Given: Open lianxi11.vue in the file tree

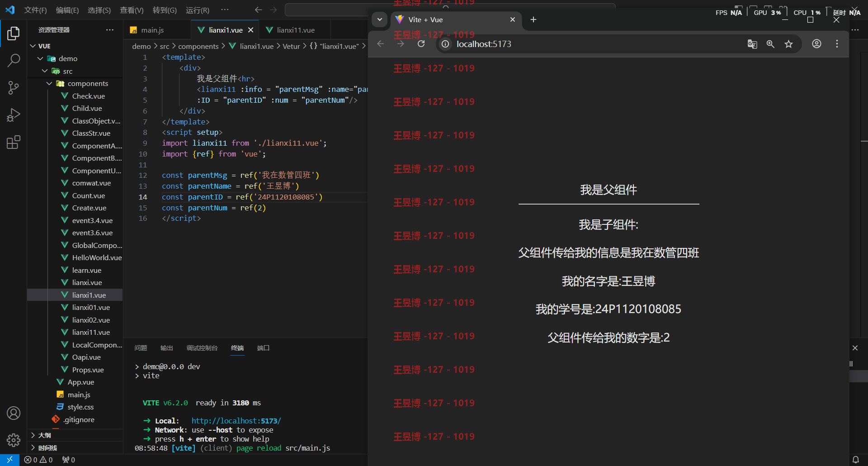Looking at the screenshot, I should 91,332.
